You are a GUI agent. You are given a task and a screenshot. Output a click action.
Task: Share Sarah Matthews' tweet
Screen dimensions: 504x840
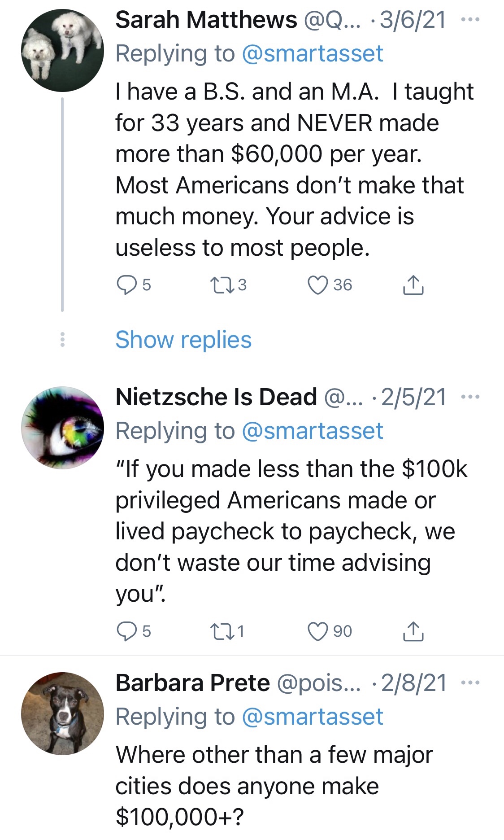(413, 285)
